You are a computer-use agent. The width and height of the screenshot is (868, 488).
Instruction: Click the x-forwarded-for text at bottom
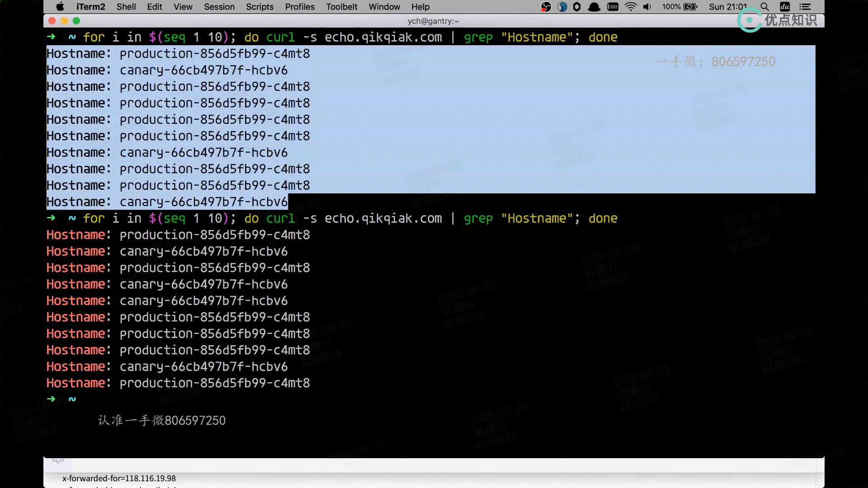click(119, 478)
